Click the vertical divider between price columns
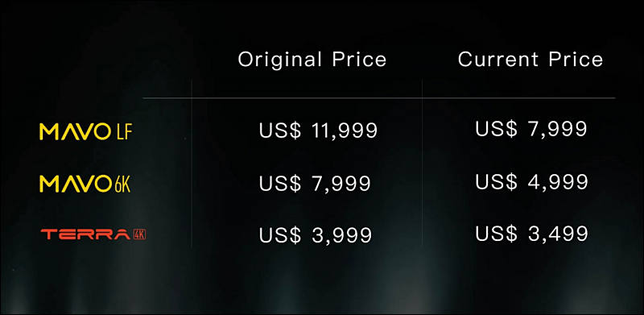 click(x=422, y=164)
